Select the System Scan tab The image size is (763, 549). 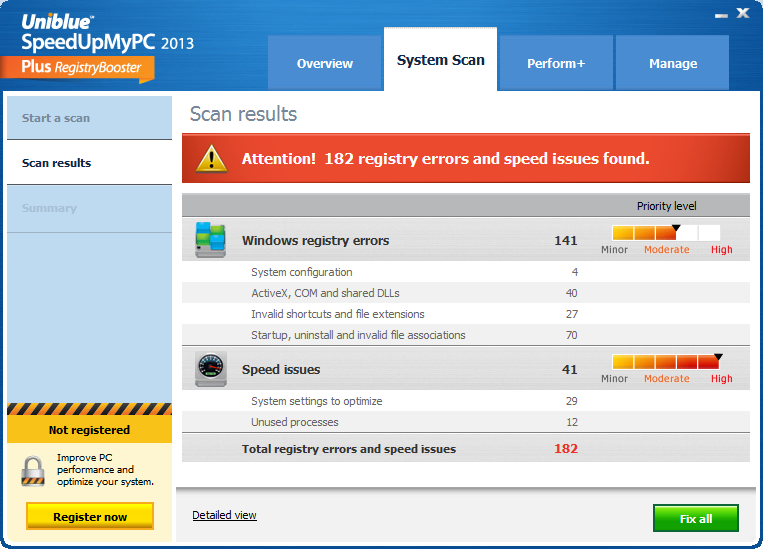click(x=440, y=60)
